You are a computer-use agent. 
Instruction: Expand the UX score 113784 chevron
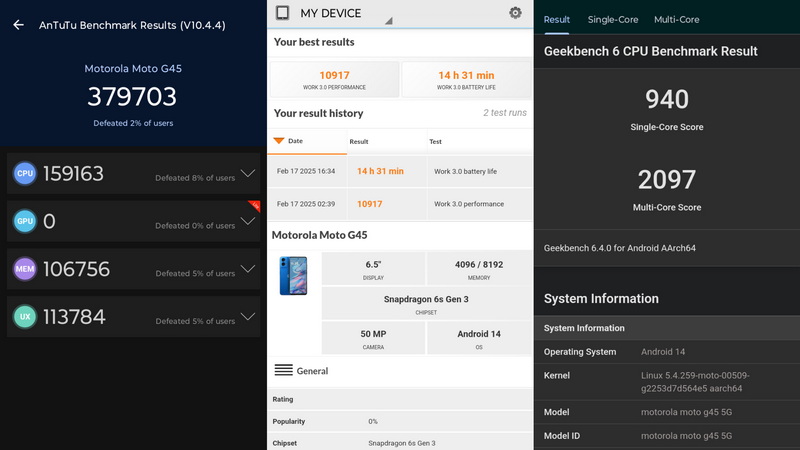pyautogui.click(x=248, y=316)
